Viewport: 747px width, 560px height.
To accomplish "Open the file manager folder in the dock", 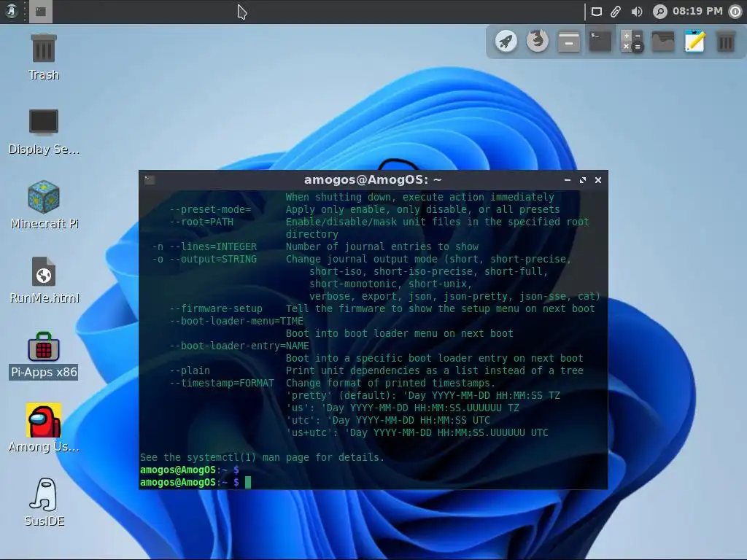I will pyautogui.click(x=663, y=41).
